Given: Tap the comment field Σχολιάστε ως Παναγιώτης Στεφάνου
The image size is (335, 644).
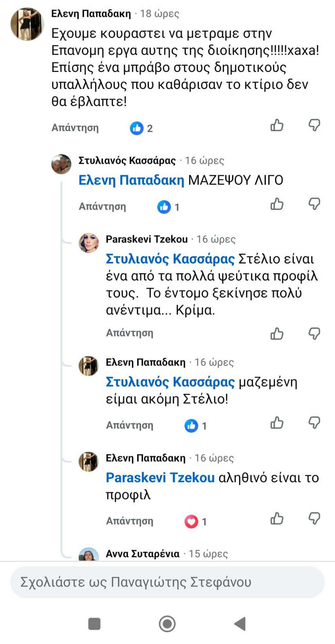Looking at the screenshot, I should (167, 582).
